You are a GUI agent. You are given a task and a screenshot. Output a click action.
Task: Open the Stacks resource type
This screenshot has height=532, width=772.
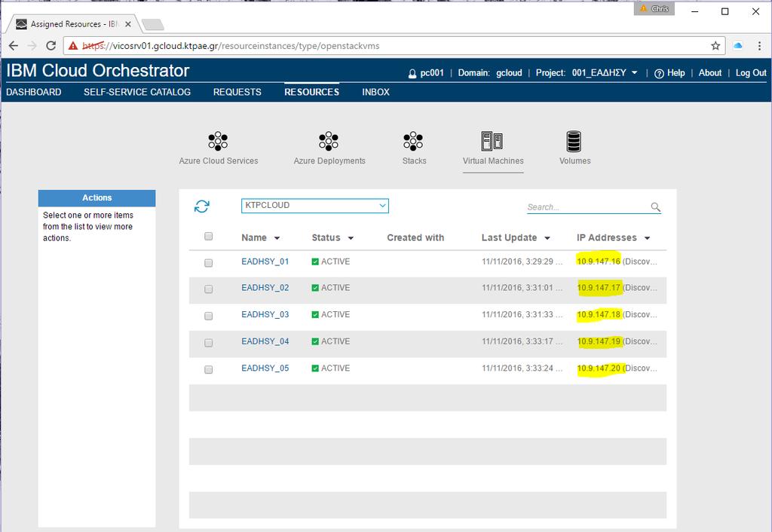[x=414, y=148]
